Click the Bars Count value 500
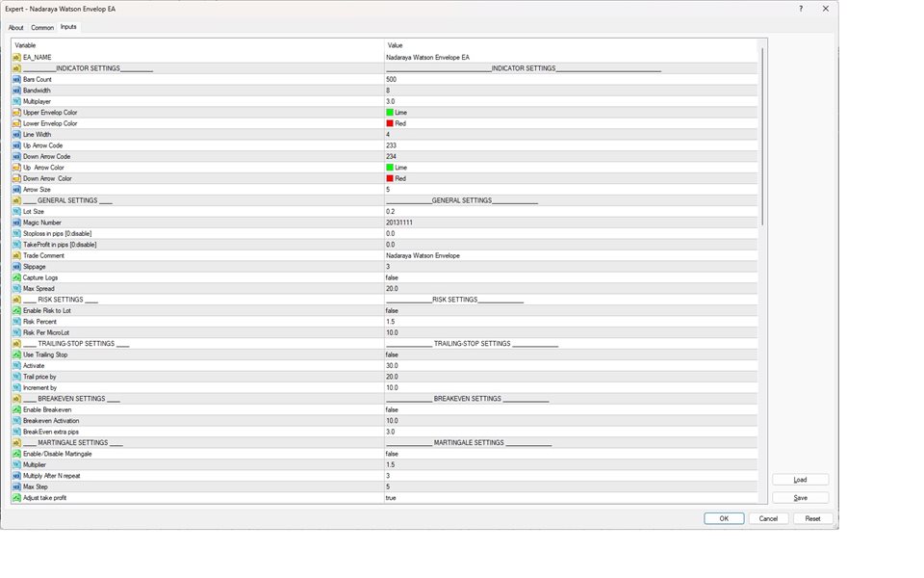Viewport: 924px width, 578px height. [x=391, y=79]
